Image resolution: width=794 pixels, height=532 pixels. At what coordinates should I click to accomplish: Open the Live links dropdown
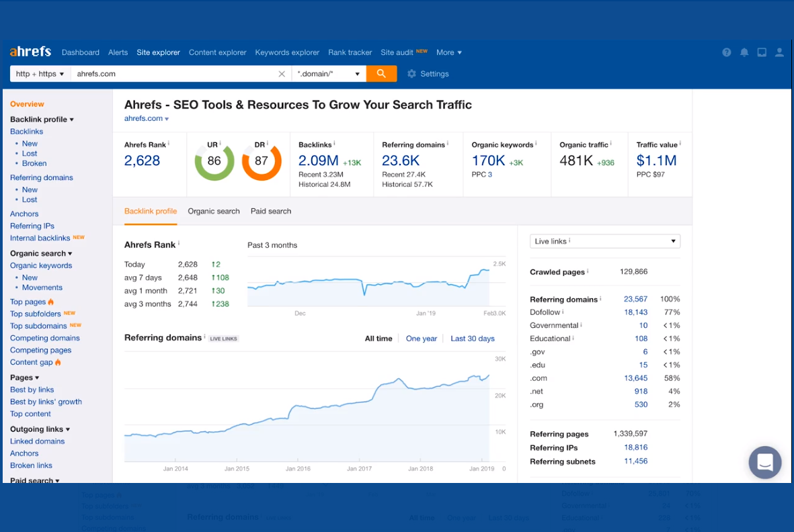coord(604,241)
